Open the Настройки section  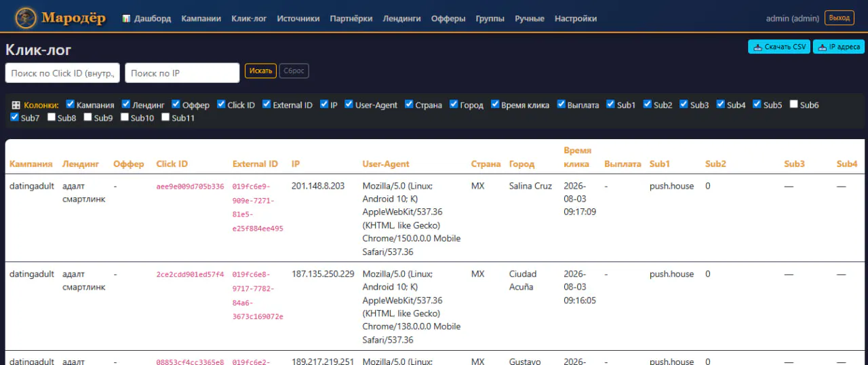click(576, 18)
